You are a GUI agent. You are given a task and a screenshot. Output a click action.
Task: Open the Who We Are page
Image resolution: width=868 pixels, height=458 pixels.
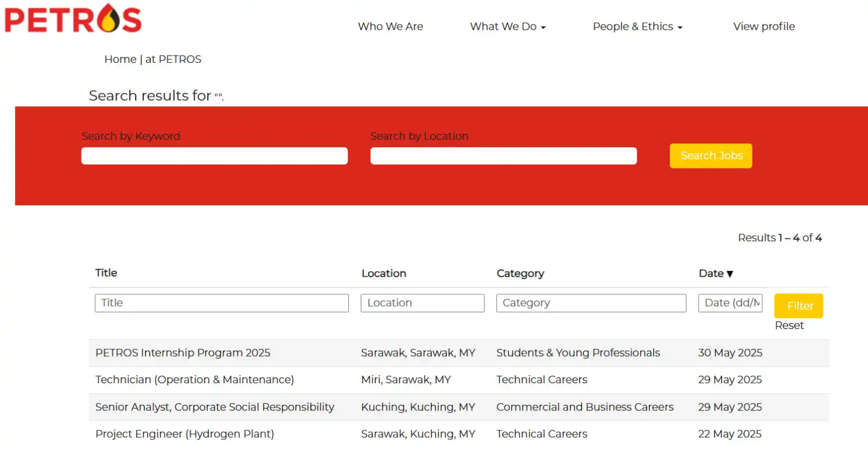[390, 27]
